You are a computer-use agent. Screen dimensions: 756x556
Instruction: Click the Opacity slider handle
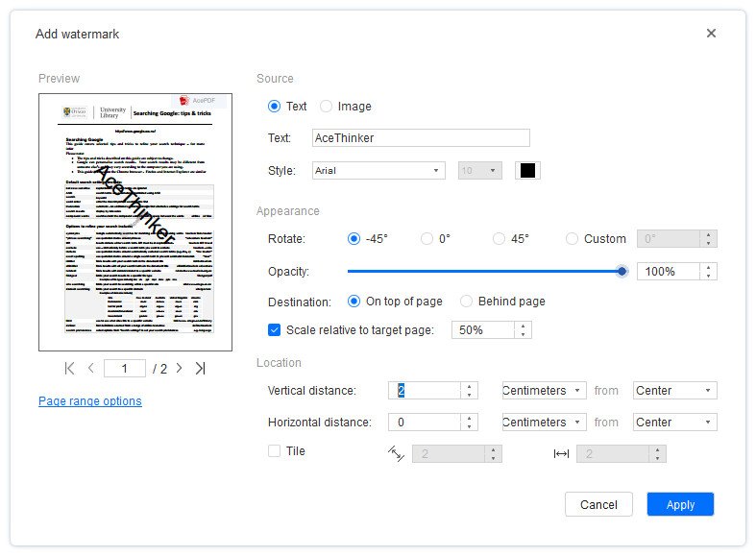tap(622, 271)
